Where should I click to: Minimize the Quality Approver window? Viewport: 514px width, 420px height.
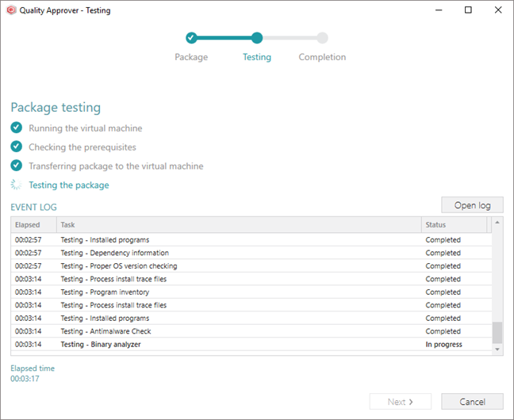point(439,10)
